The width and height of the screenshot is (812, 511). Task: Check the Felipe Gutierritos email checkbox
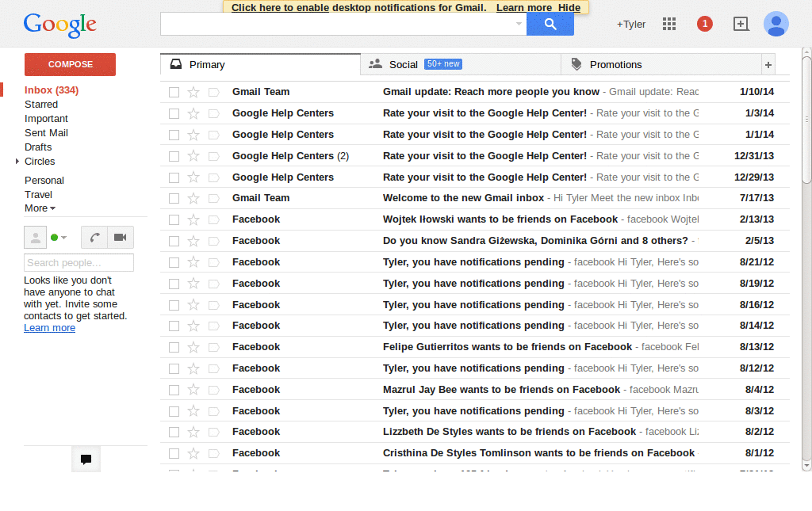point(174,347)
